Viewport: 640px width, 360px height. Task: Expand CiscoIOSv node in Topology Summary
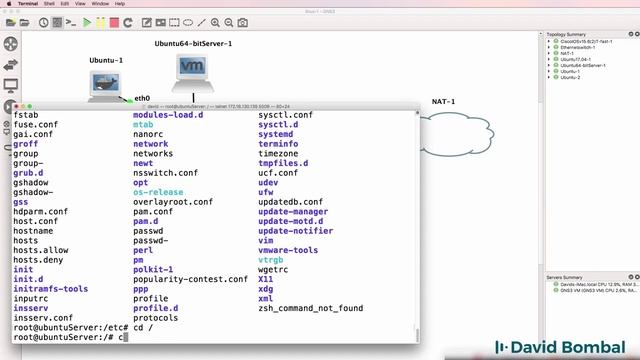[549, 41]
